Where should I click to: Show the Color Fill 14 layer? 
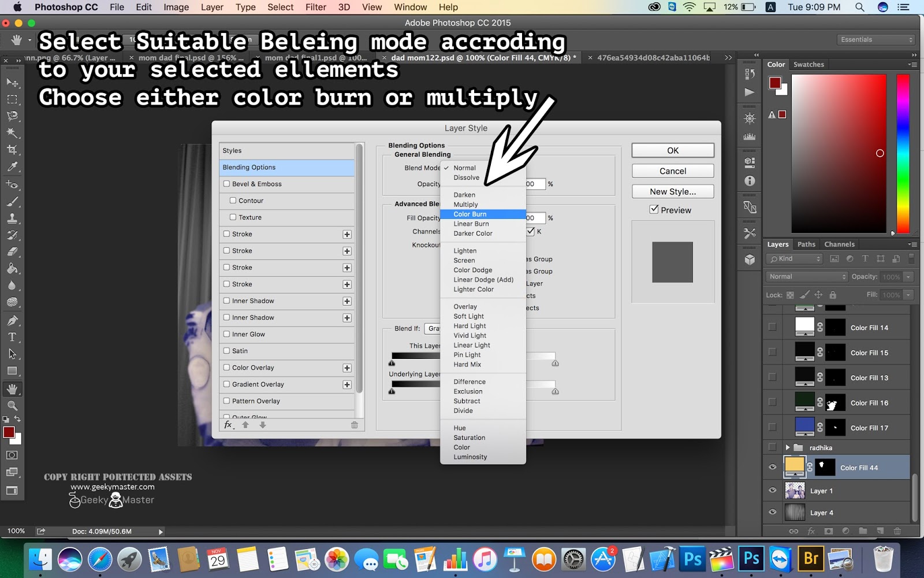pyautogui.click(x=773, y=327)
